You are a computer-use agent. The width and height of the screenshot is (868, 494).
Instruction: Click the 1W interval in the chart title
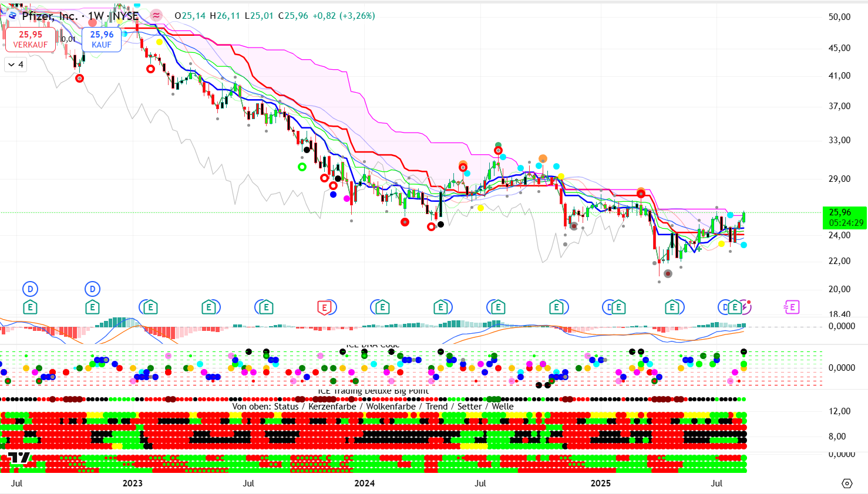(x=96, y=16)
